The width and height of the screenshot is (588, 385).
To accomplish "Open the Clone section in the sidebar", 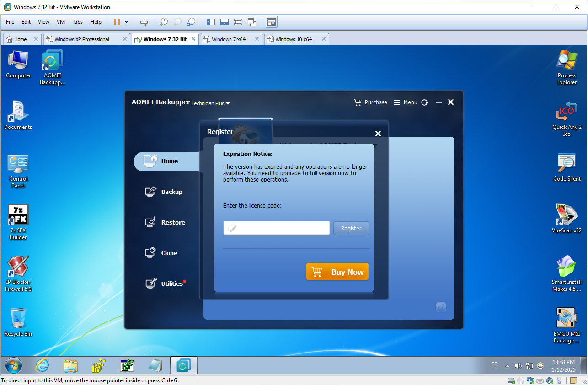I will [161, 253].
